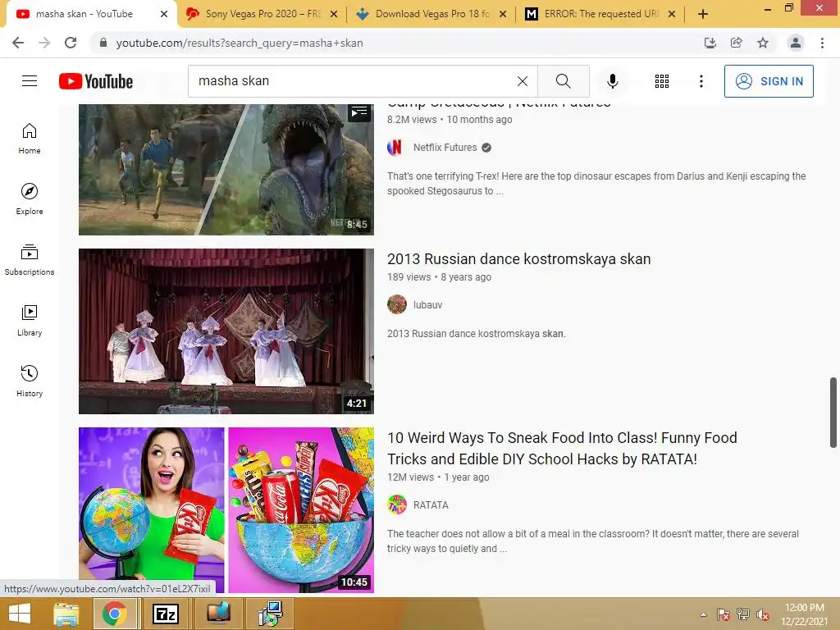Close the Sony Vegas Pro 2020 tab
This screenshot has height=630, width=840.
pyautogui.click(x=334, y=14)
